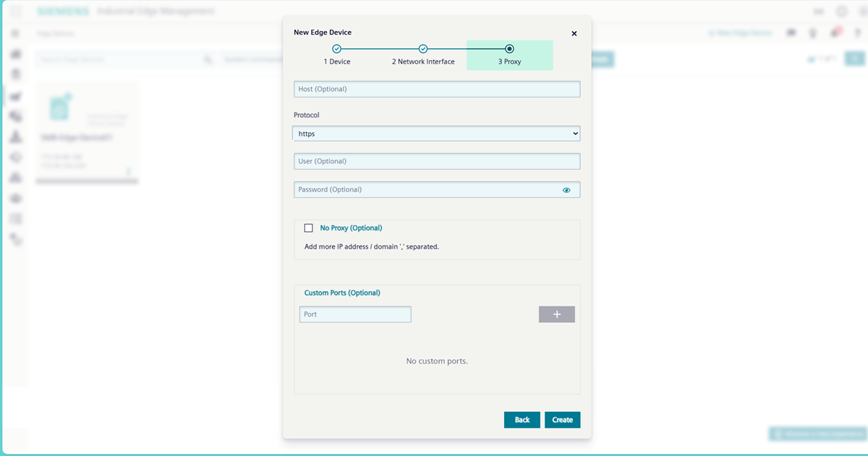Open the hamburger menu in the sidebar
This screenshot has height=456, width=868.
[15, 34]
